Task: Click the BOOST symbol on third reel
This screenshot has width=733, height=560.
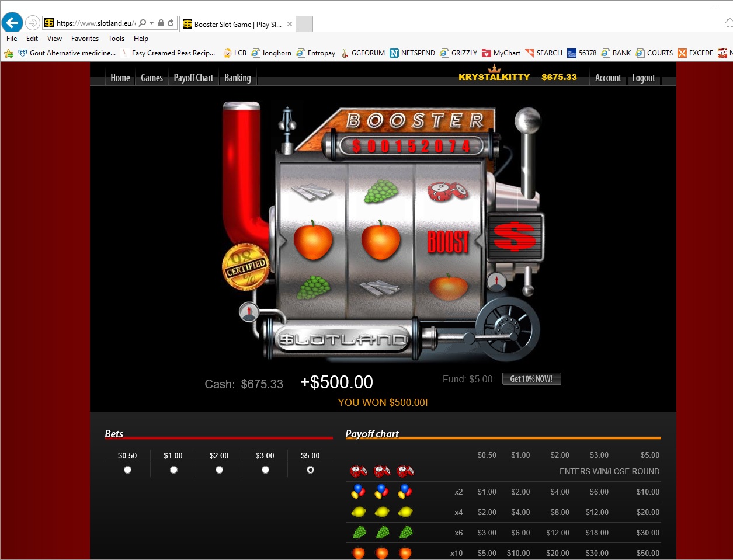Action: (x=448, y=241)
